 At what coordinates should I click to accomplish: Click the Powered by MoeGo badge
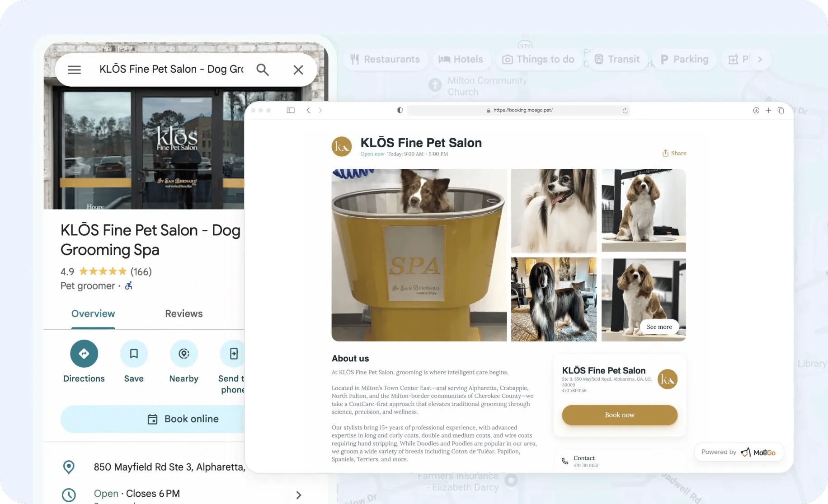[739, 452]
